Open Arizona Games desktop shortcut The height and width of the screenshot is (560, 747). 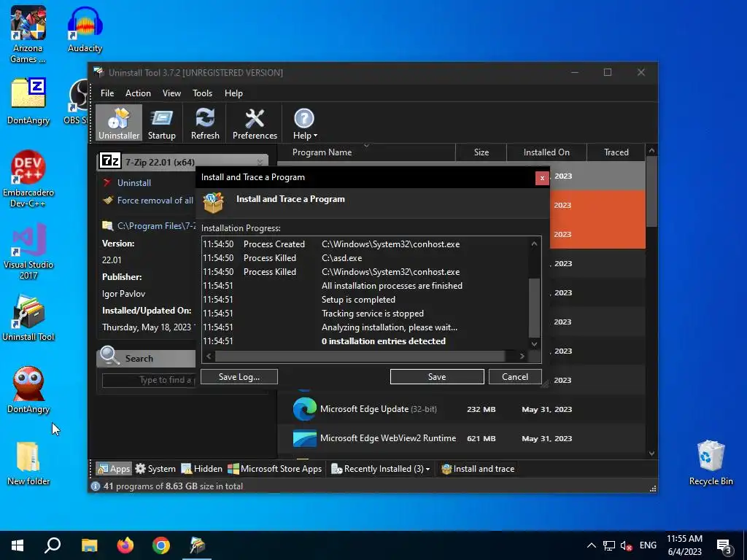pos(28,34)
